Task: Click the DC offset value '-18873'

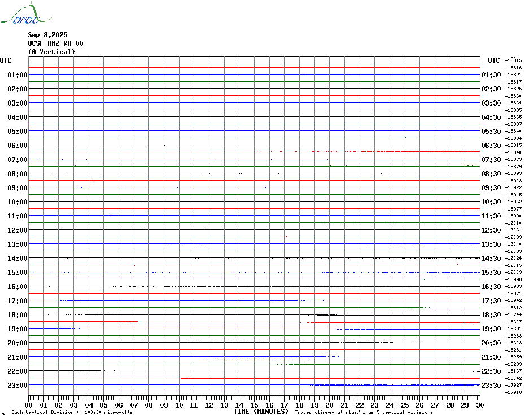Action: [513, 159]
